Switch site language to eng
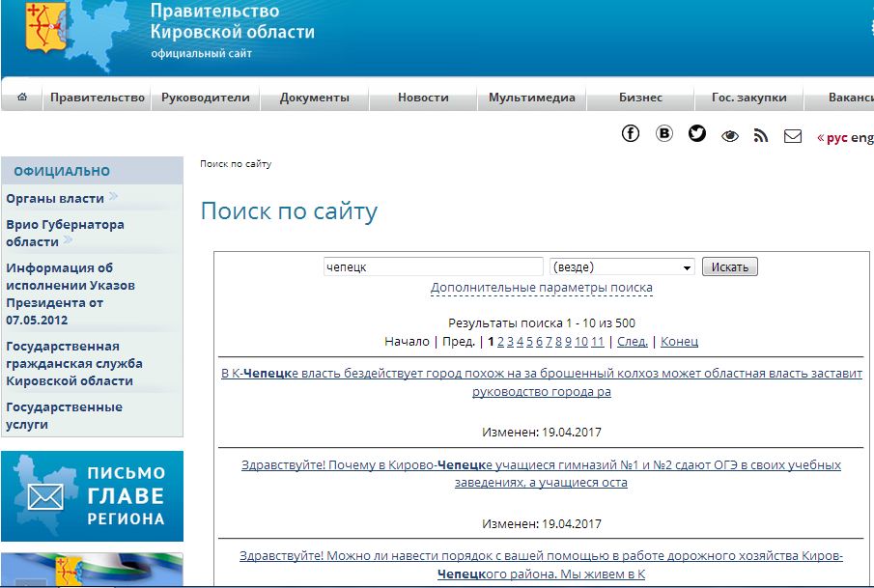The height and width of the screenshot is (588, 874). click(861, 138)
